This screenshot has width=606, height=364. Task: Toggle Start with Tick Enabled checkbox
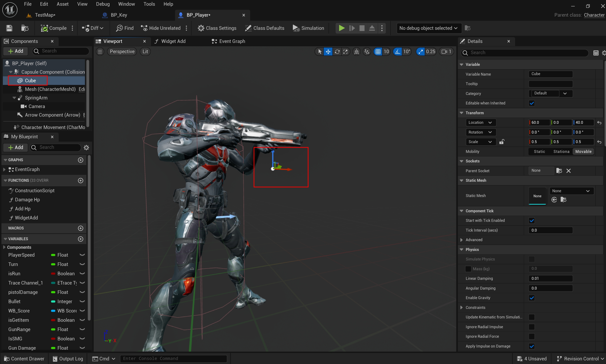(531, 220)
